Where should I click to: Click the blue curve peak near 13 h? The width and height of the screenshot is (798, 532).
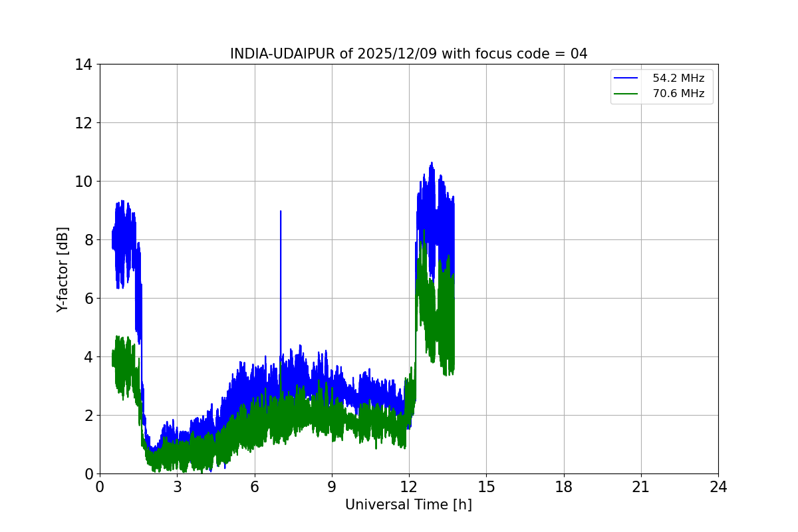tap(432, 163)
